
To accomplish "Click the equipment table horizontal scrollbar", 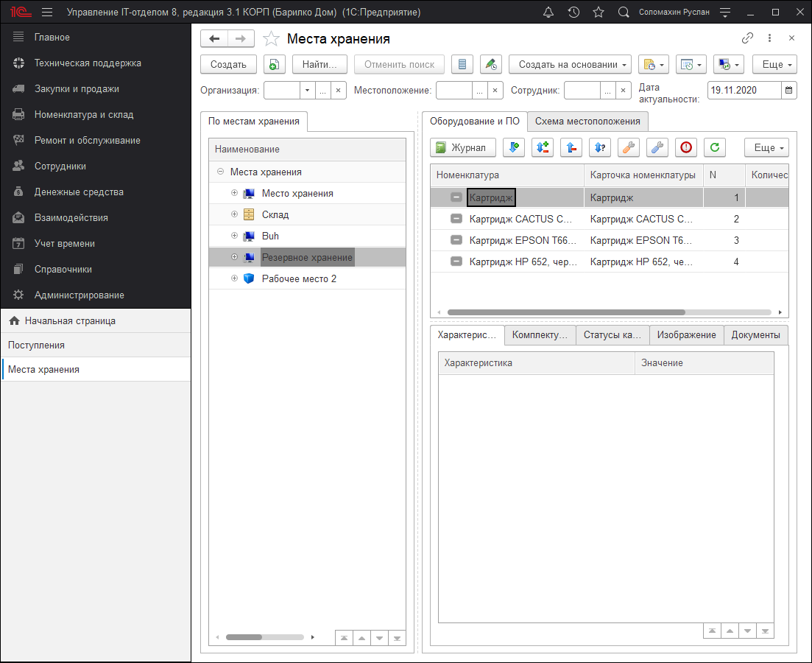I will (565, 312).
